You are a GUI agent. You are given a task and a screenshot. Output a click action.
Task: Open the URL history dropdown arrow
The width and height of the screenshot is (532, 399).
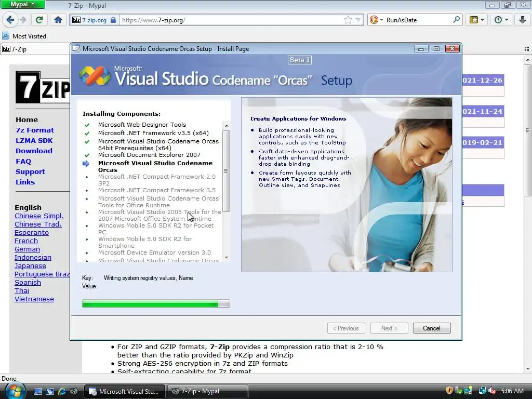click(358, 20)
